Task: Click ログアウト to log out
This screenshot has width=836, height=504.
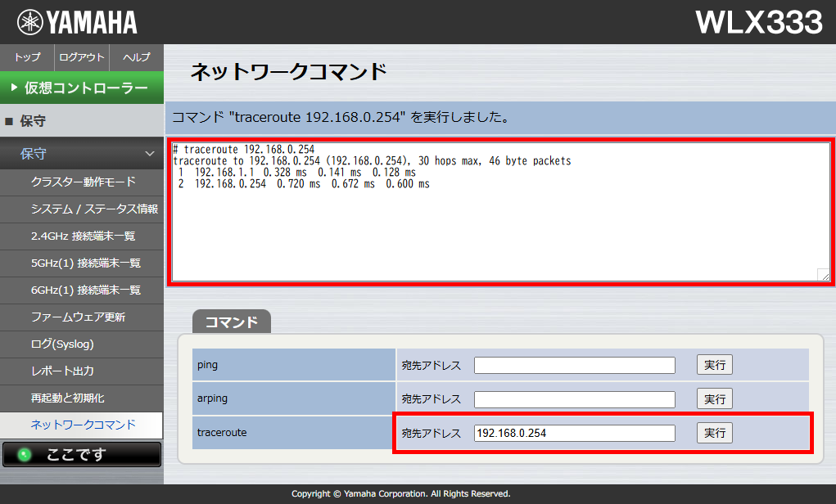Action: (x=82, y=57)
